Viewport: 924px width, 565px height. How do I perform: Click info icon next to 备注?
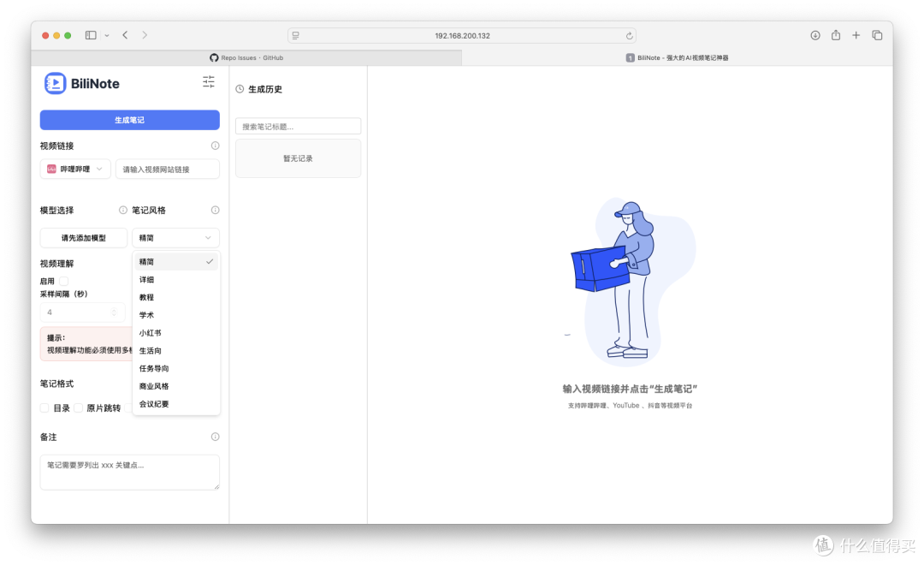[x=215, y=437]
